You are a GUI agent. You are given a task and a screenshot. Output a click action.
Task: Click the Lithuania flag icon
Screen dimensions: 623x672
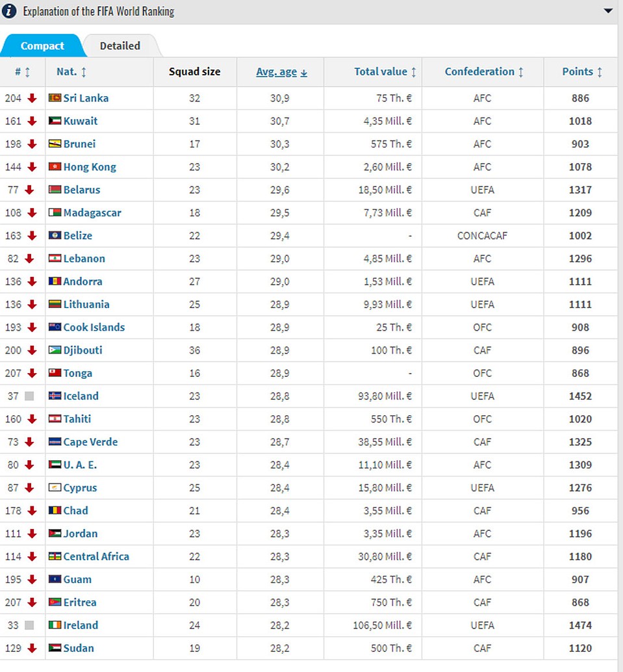click(55, 304)
